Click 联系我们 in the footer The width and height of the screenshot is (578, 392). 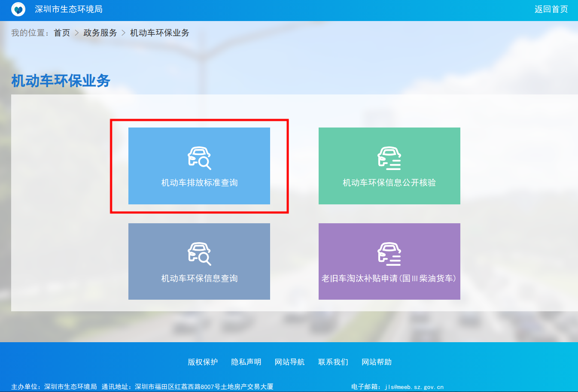point(333,362)
